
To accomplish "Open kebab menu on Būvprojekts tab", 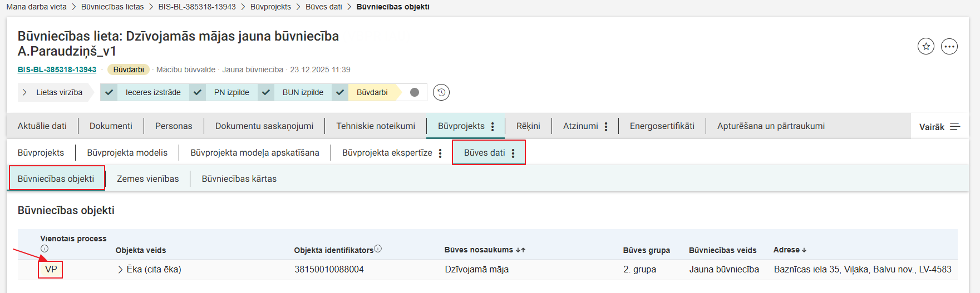I will click(493, 127).
